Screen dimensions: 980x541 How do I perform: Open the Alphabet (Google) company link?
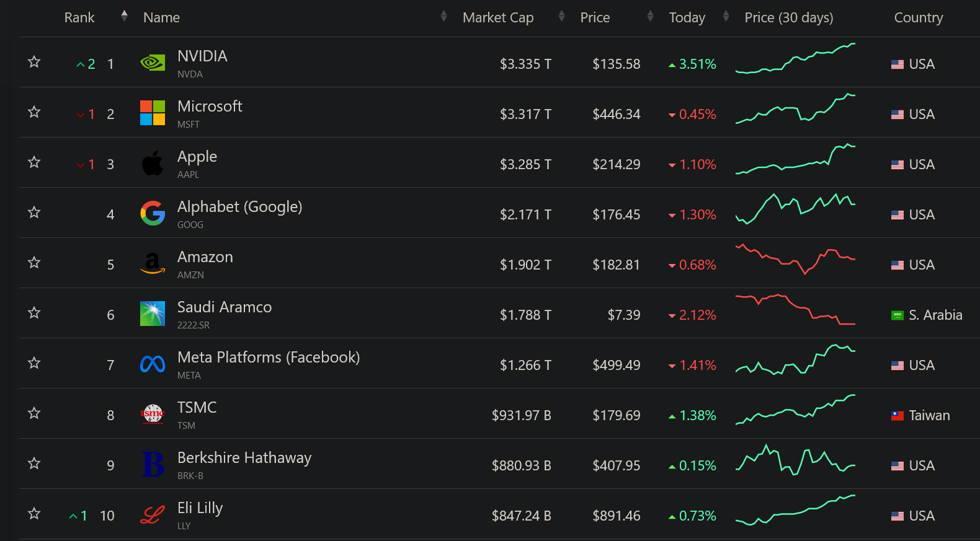coord(240,206)
